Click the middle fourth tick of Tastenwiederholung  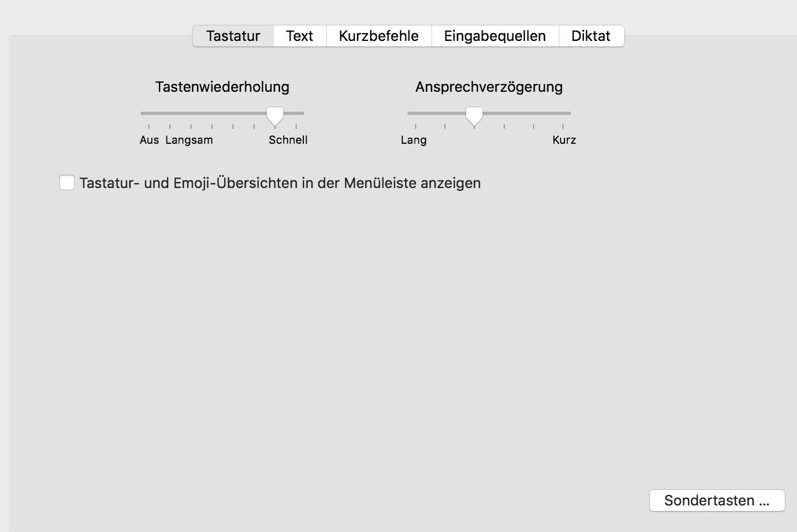212,113
